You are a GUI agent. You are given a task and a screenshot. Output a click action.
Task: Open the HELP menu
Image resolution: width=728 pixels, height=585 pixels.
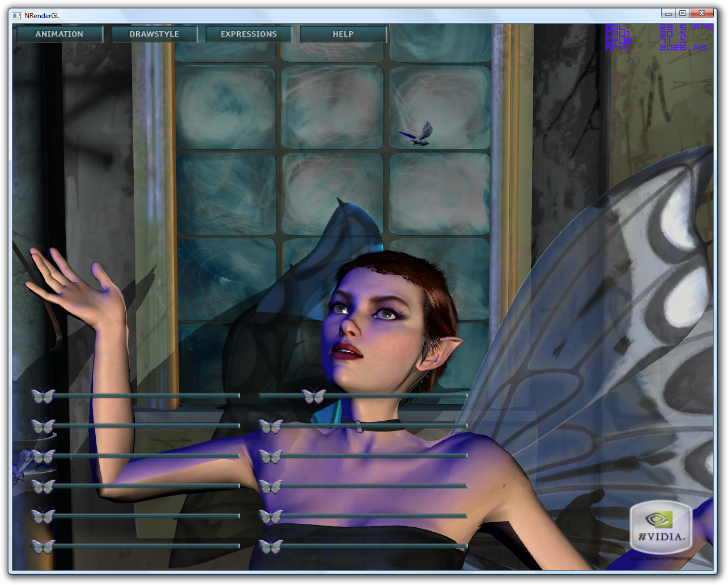(343, 34)
